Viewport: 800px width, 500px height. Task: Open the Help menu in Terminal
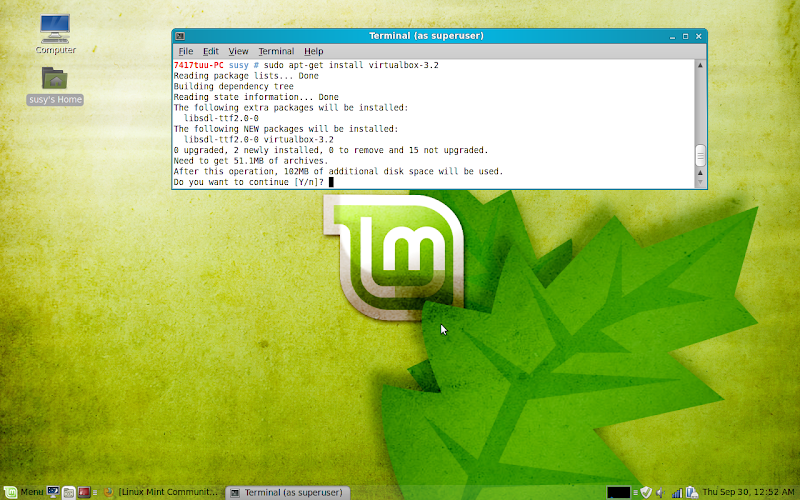point(313,51)
